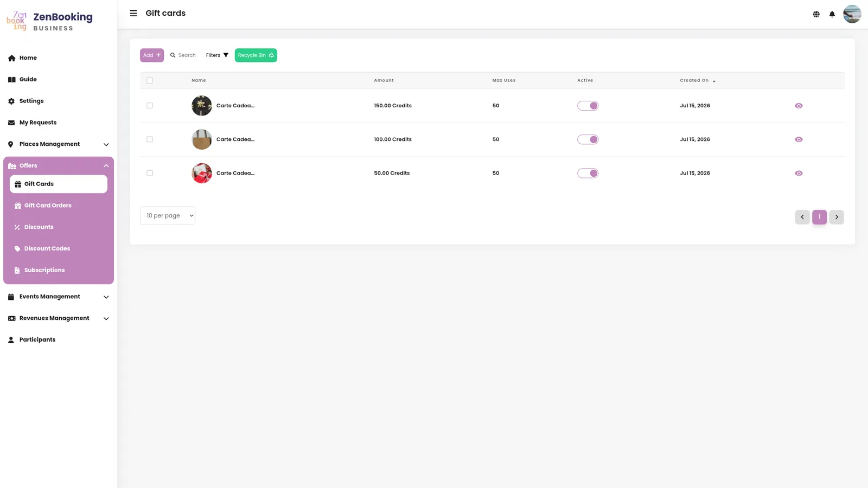This screenshot has height=488, width=868.
Task: Open Discounts page
Action: (x=59, y=227)
